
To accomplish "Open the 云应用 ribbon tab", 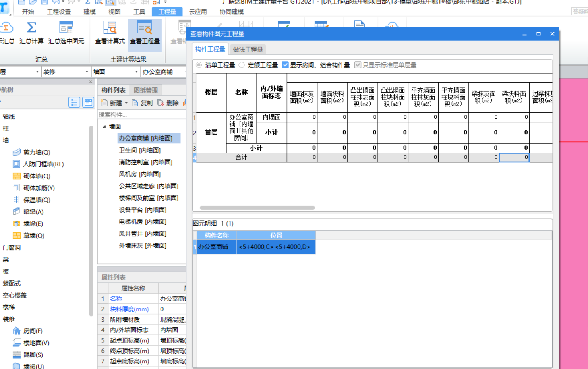I will point(198,12).
